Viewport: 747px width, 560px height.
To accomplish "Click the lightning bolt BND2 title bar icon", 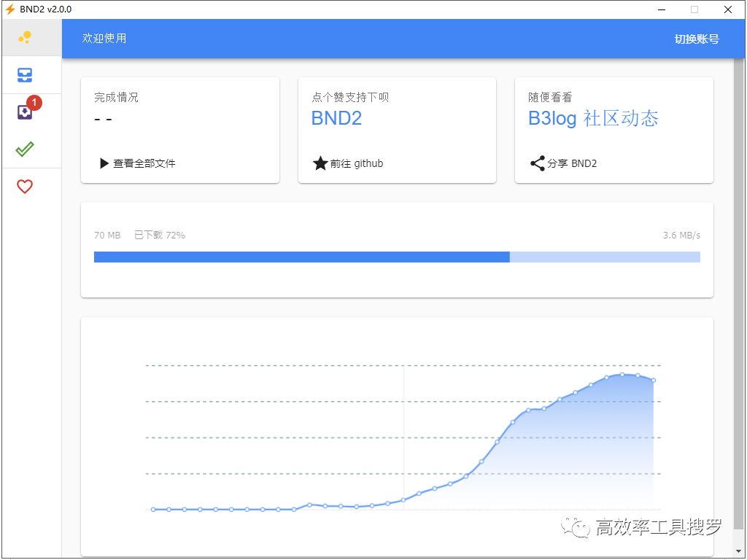I will pos(10,9).
